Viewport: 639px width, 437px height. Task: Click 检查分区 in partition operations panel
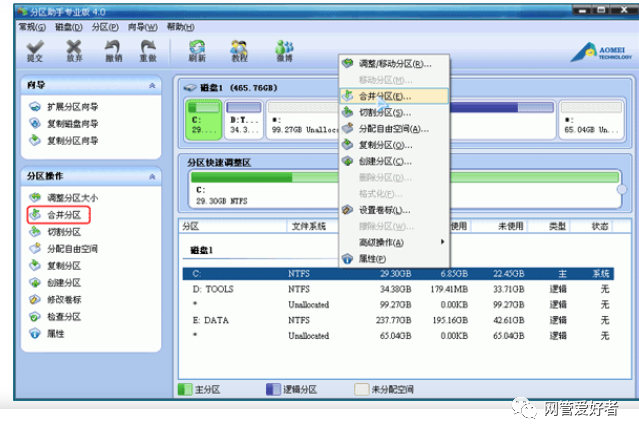pyautogui.click(x=64, y=316)
